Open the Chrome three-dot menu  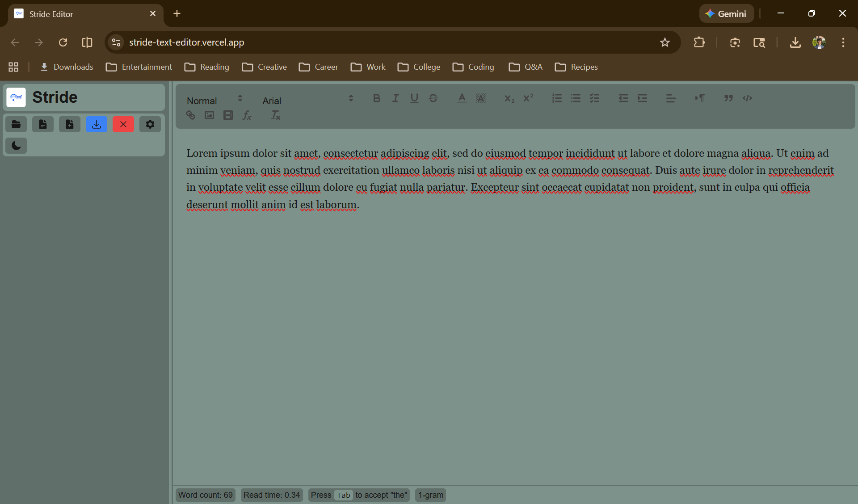pyautogui.click(x=843, y=42)
